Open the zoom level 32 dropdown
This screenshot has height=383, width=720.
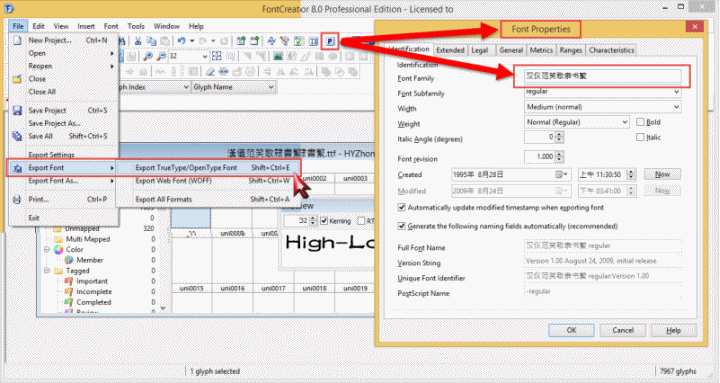[204, 56]
